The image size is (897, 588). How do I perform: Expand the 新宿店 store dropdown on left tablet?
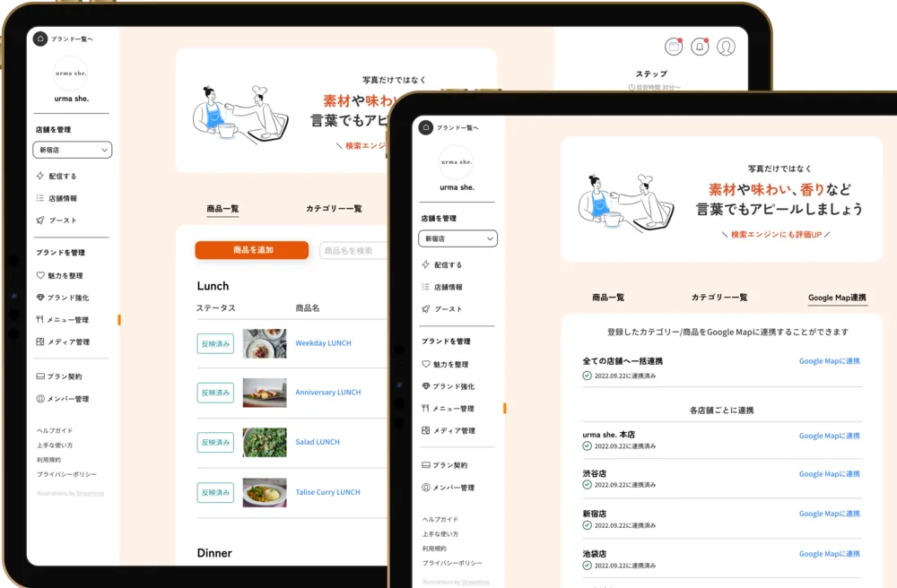pyautogui.click(x=72, y=150)
